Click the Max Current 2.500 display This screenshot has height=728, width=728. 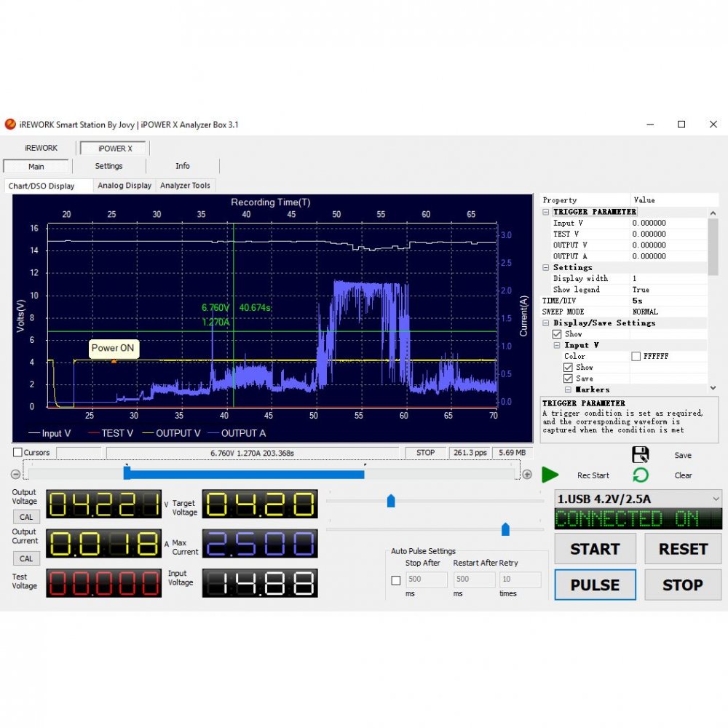point(260,544)
